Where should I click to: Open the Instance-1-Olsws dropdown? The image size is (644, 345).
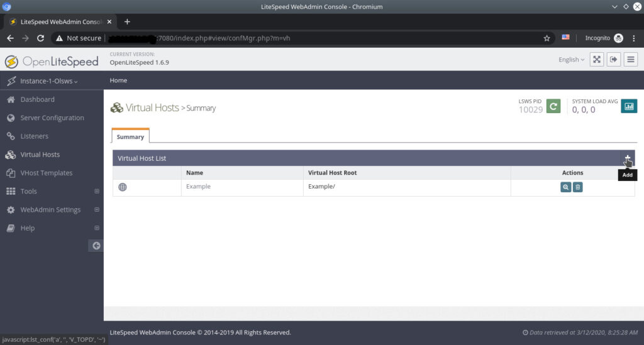click(48, 81)
